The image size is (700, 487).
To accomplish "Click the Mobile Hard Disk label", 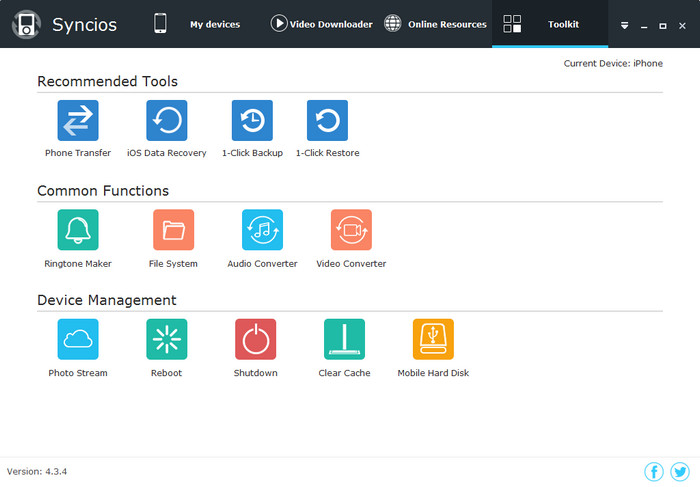I will click(433, 373).
